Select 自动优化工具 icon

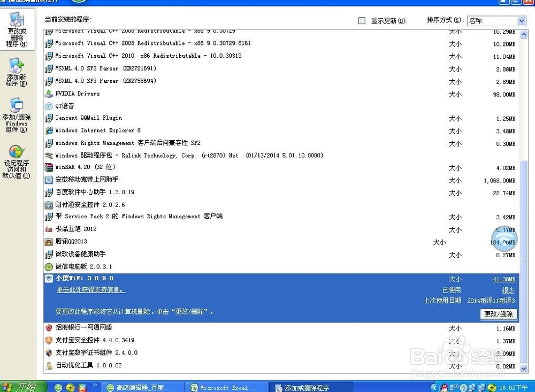(49, 366)
